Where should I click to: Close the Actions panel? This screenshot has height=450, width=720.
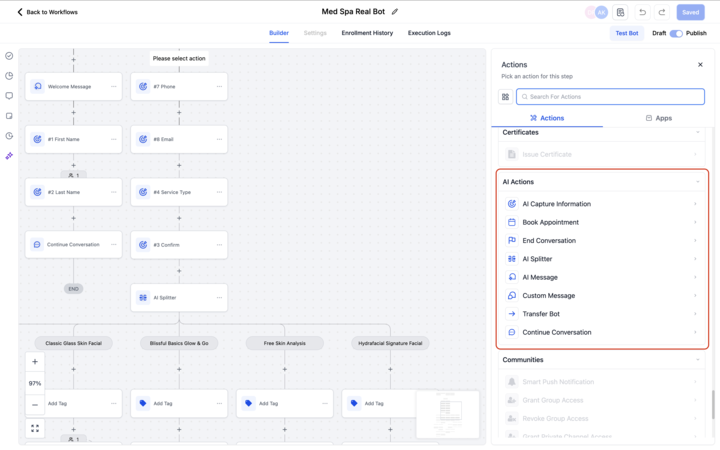pyautogui.click(x=700, y=65)
